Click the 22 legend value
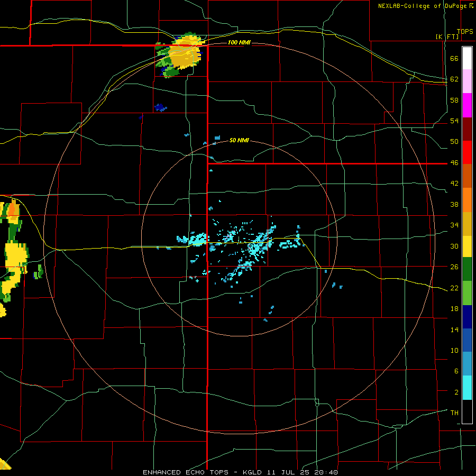Image resolution: width=476 pixels, height=476 pixels. [454, 288]
